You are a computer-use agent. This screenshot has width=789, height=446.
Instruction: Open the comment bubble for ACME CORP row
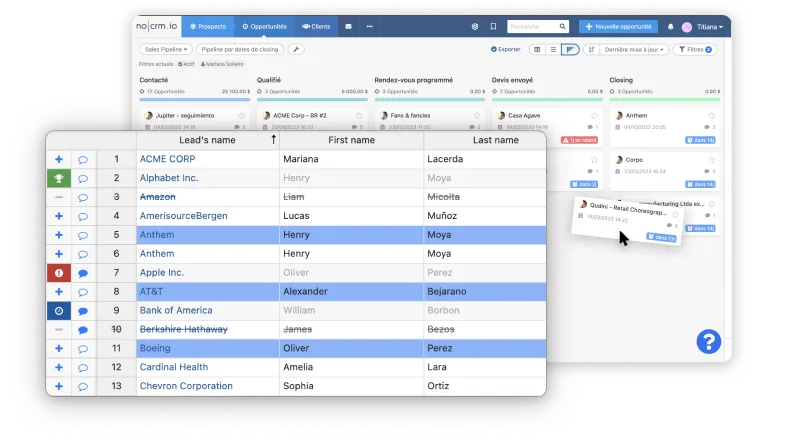pos(83,160)
